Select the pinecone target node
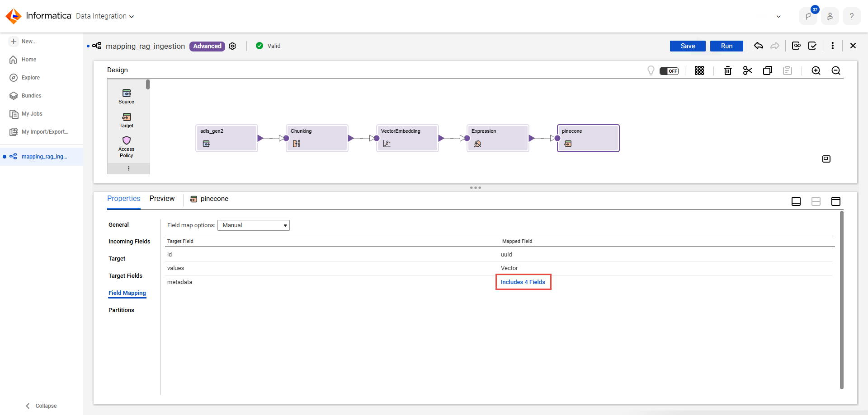The image size is (868, 415). tap(588, 138)
